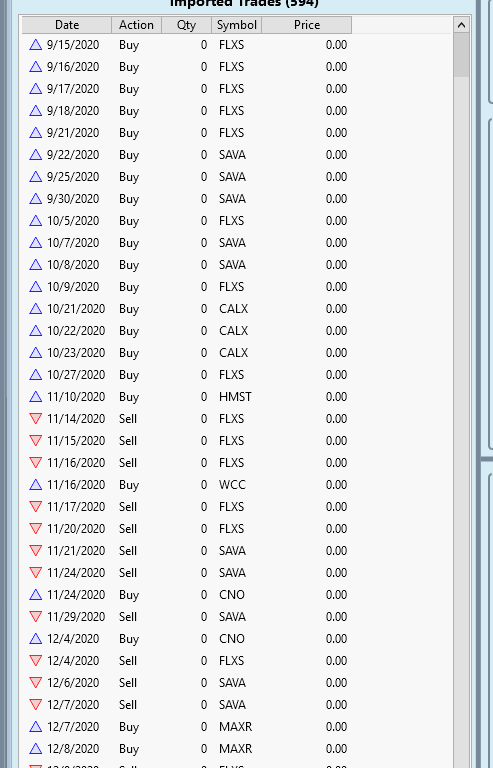Select the 11/21/2020 SAVA sell row
This screenshot has width=493, height=768.
coord(237,551)
